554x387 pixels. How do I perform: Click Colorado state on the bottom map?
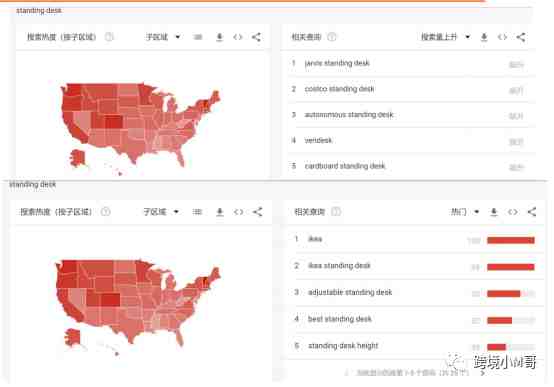coord(111,300)
